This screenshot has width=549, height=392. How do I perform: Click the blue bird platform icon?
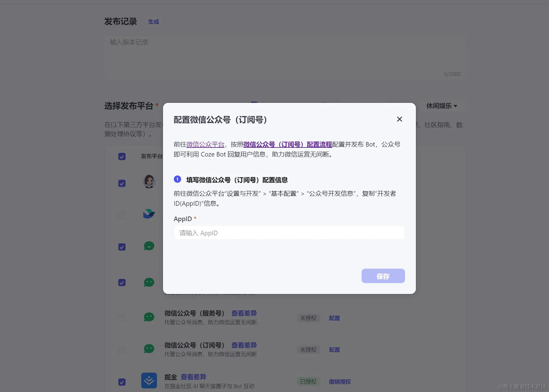[149, 213]
